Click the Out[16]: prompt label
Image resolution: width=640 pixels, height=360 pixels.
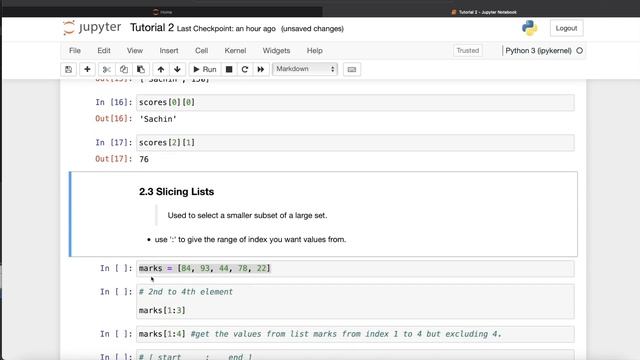[x=114, y=118]
